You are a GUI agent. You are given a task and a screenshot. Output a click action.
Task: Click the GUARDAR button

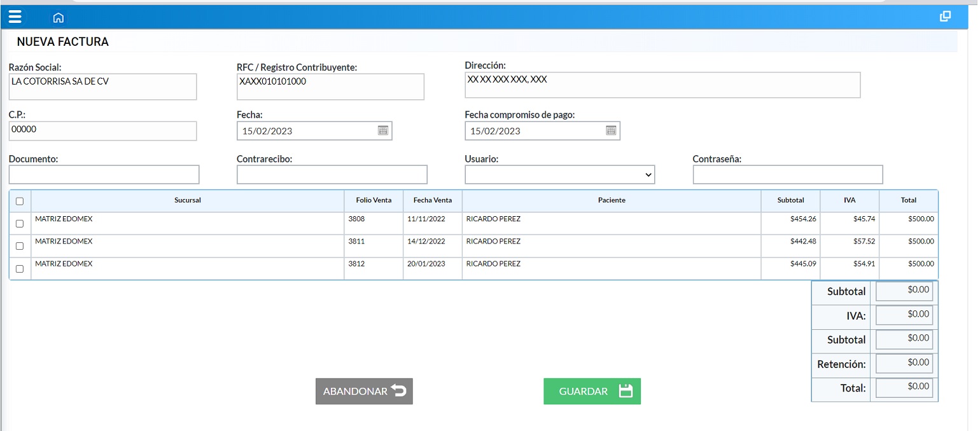592,391
